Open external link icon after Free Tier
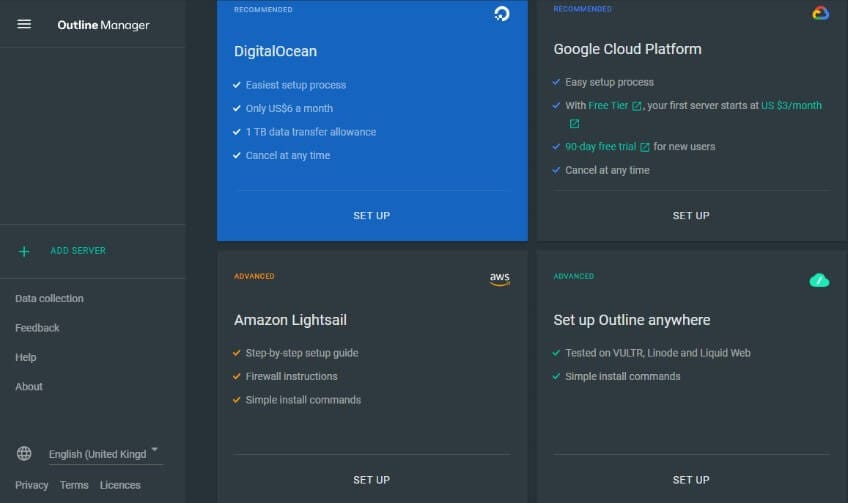 [637, 106]
